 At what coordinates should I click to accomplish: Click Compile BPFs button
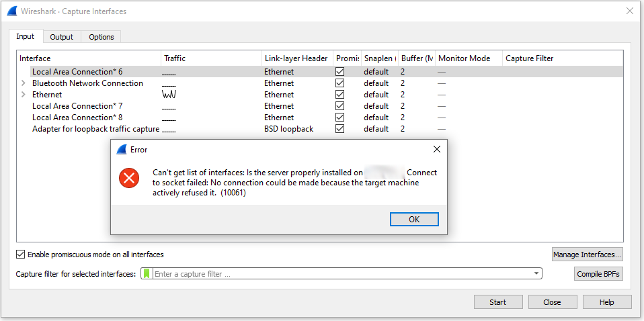598,274
